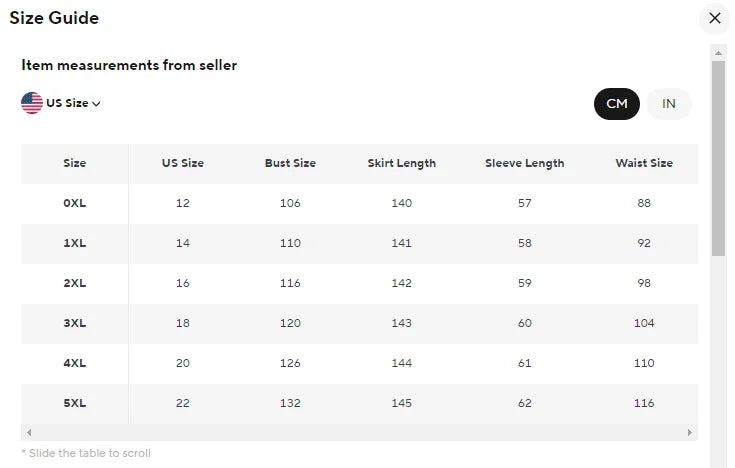Image resolution: width=735 pixels, height=468 pixels.
Task: Click the US Size column header
Action: 183,163
